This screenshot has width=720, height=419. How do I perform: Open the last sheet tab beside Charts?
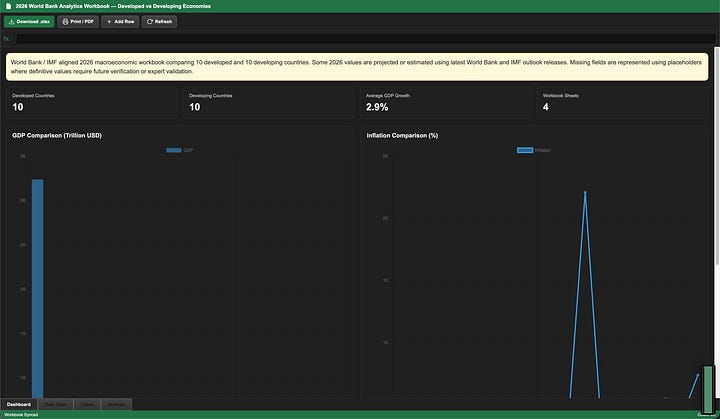[116, 404]
